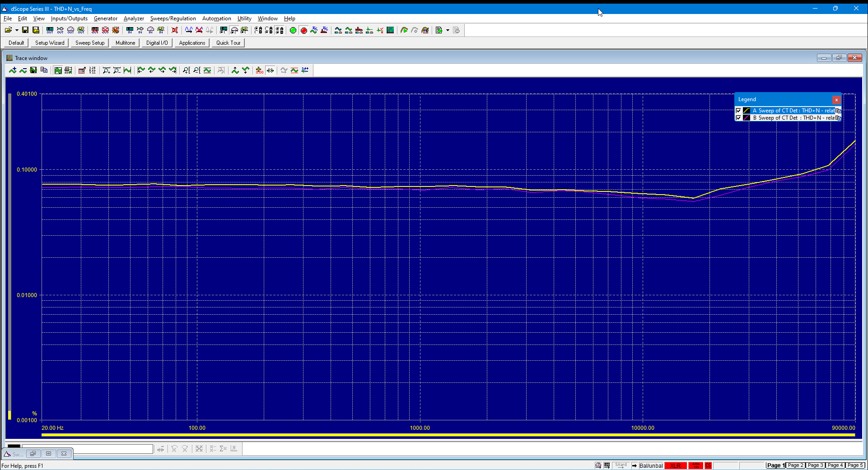Click the Trace Window icon in main toolbar
Image resolution: width=868 pixels, height=470 pixels.
click(390, 30)
